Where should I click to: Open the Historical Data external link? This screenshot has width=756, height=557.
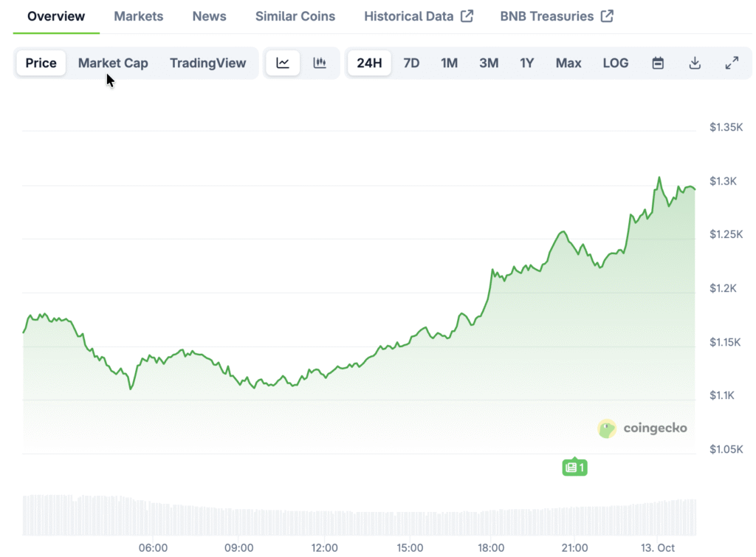[419, 16]
